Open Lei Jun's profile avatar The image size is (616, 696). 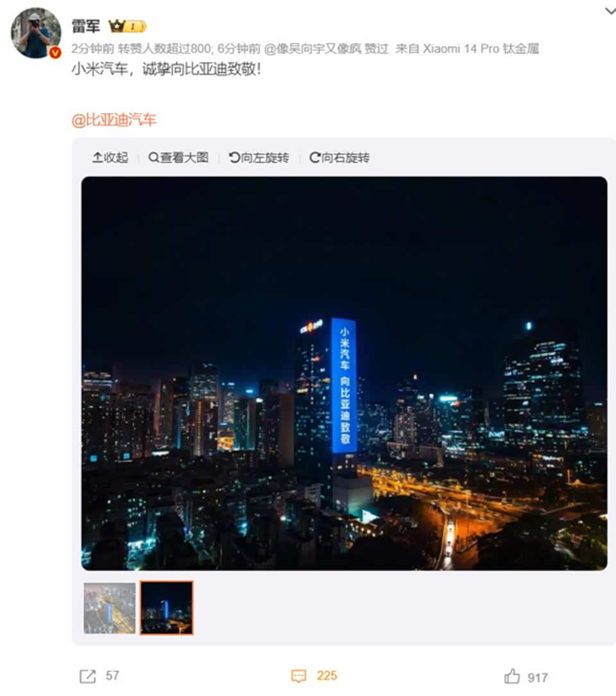36,33
